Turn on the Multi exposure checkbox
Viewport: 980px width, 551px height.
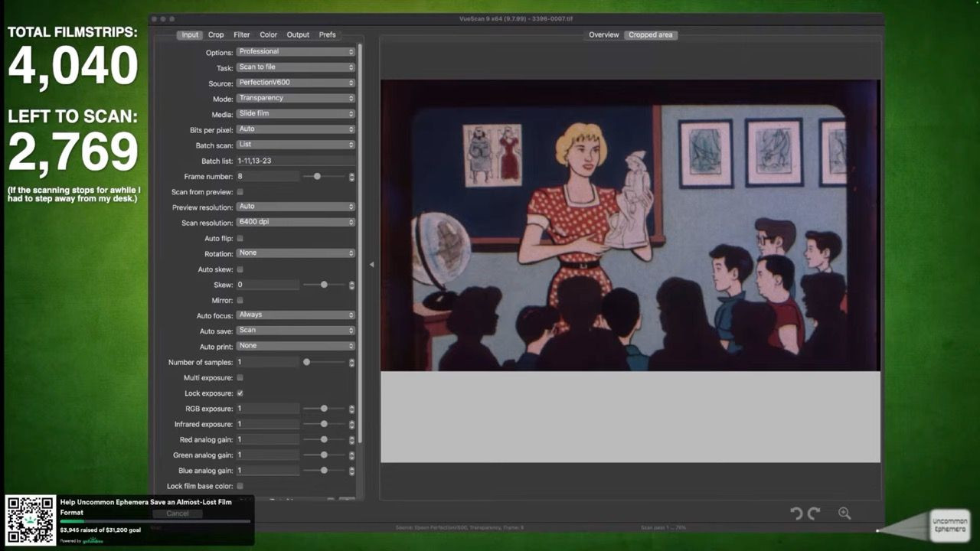[240, 377]
